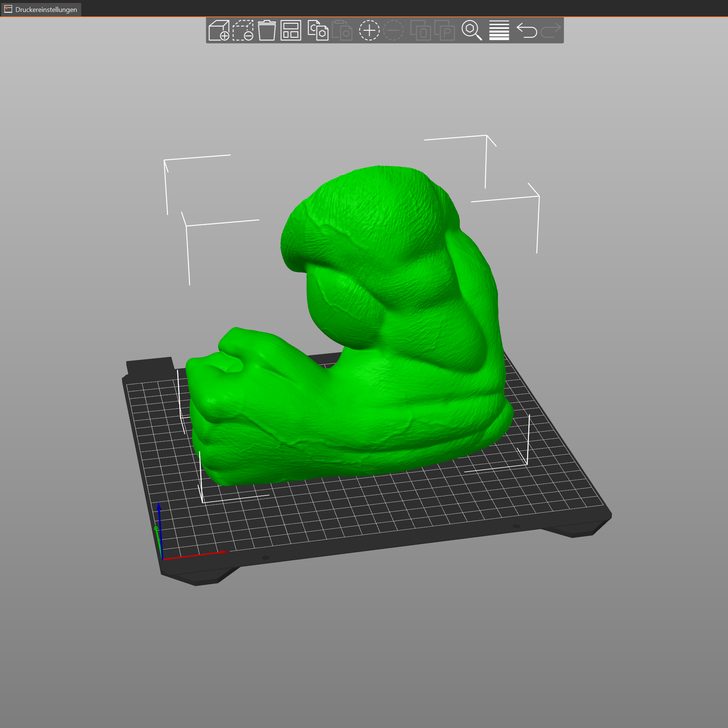Open Search with the magnifier icon
Viewport: 728px width, 728px height.
[x=472, y=30]
